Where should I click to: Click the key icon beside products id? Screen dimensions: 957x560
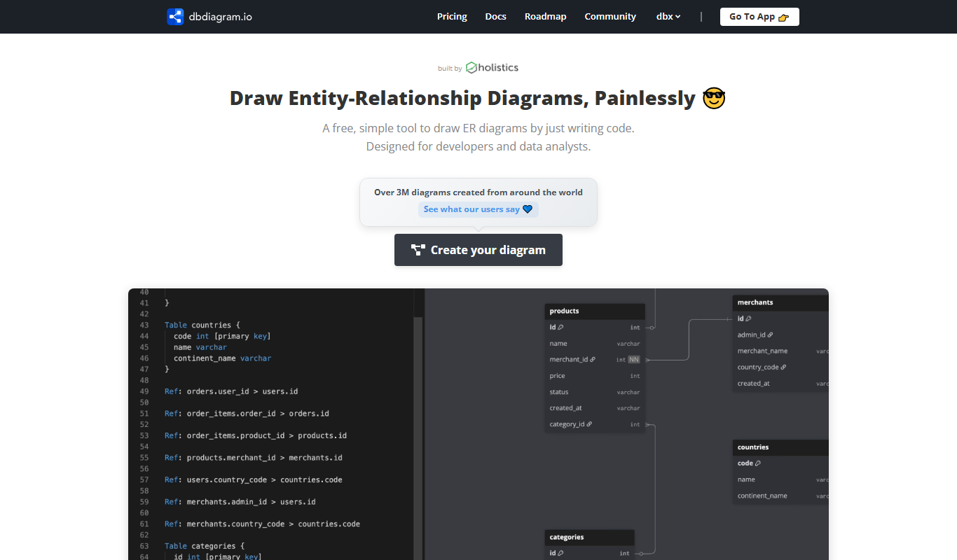[560, 328]
